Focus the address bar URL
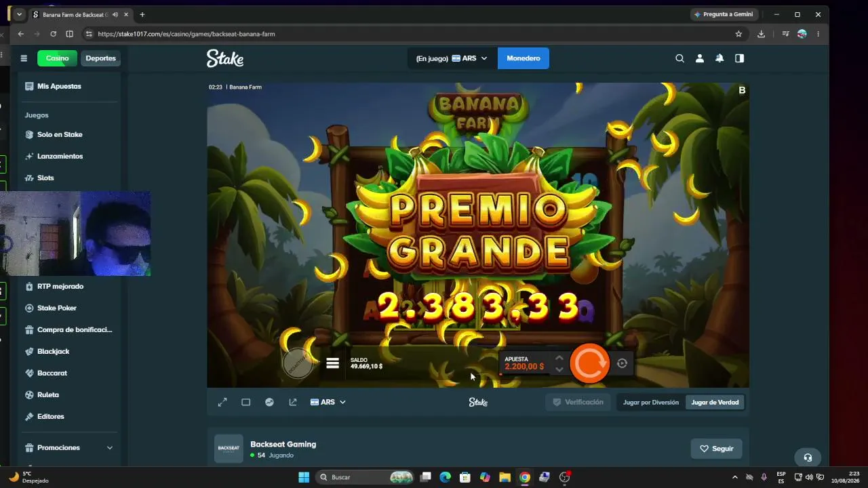Viewport: 868px width, 488px height. tap(186, 34)
